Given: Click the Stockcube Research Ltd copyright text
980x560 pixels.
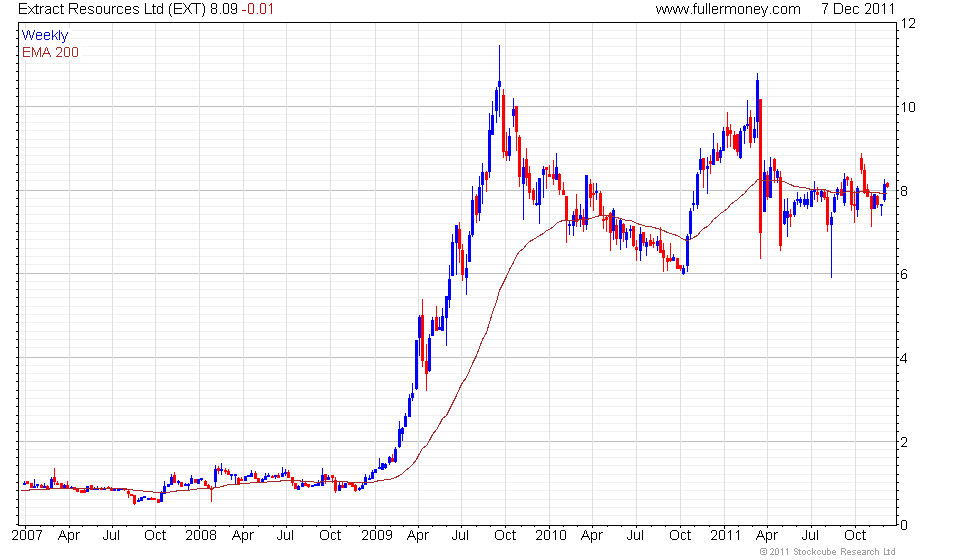Looking at the screenshot, I should 828,552.
